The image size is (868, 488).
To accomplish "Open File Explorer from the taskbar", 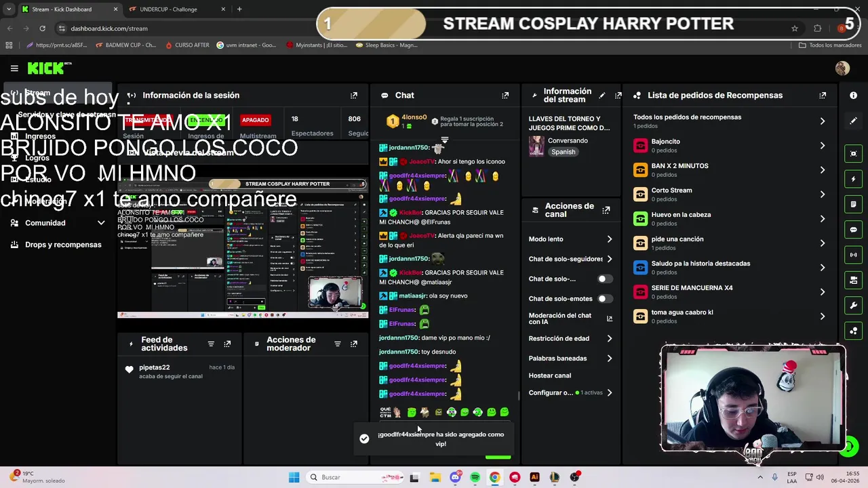I will (435, 477).
